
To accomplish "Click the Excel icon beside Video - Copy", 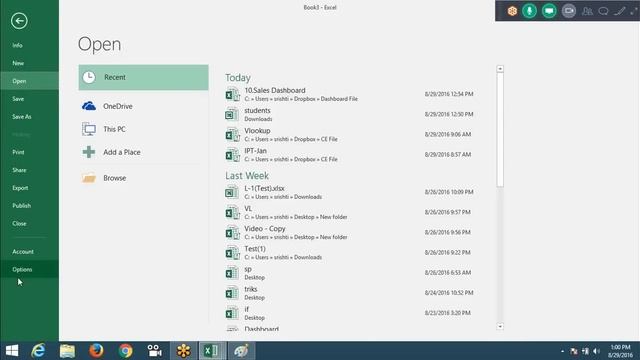I will [x=232, y=233].
